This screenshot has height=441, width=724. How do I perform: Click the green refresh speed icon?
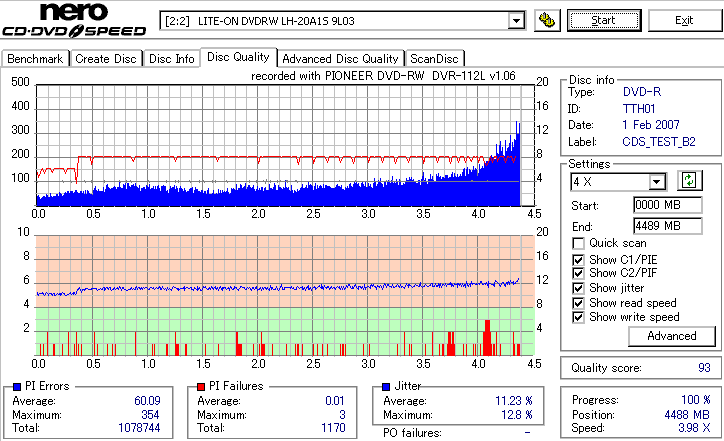pos(689,181)
